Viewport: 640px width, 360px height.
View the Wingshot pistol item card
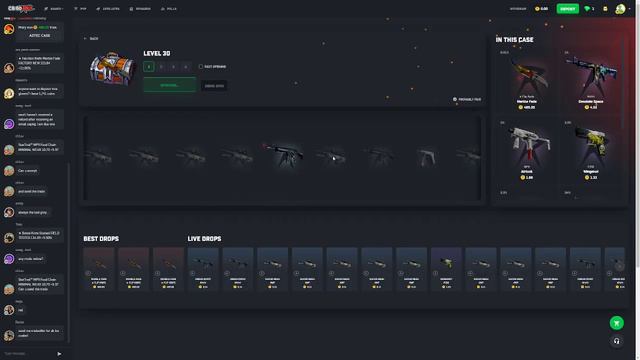pos(591,151)
